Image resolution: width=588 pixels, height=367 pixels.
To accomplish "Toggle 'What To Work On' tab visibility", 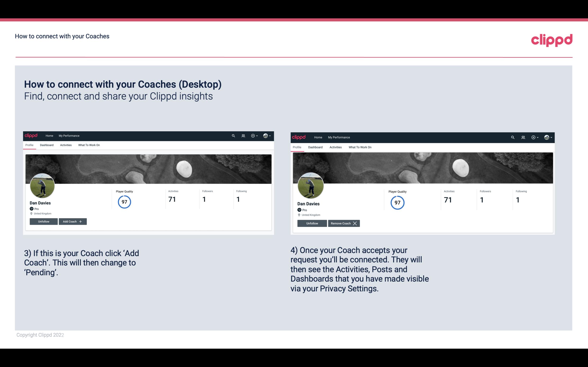I will 88,145.
